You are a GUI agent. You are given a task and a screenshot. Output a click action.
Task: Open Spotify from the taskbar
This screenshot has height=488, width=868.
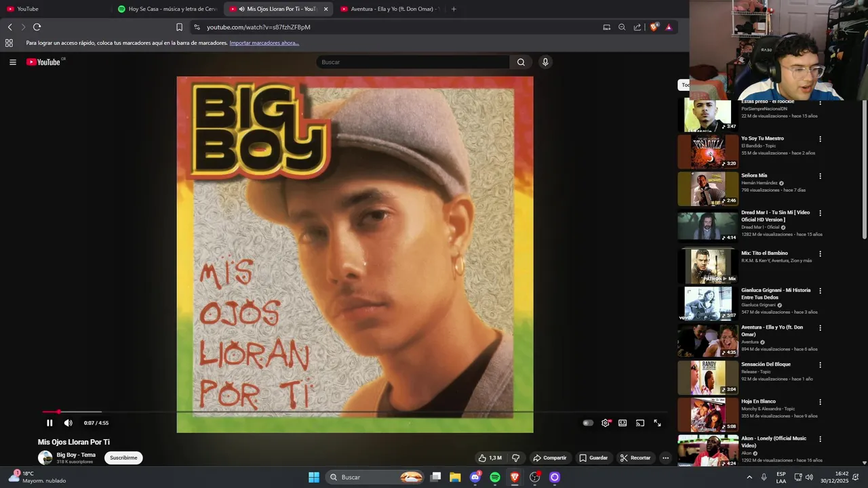pyautogui.click(x=495, y=477)
